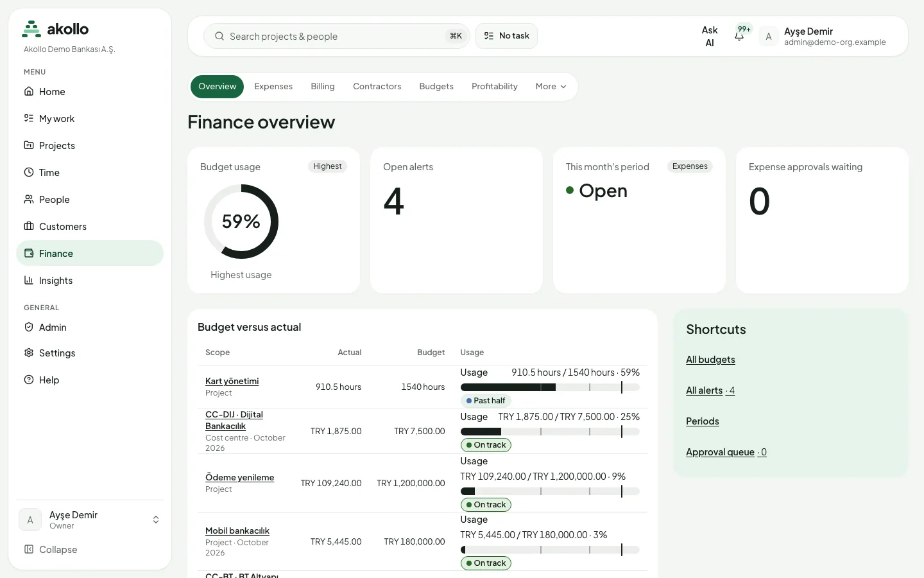Open the Mobil bankacılık project link
The width and height of the screenshot is (924, 578).
pos(237,531)
